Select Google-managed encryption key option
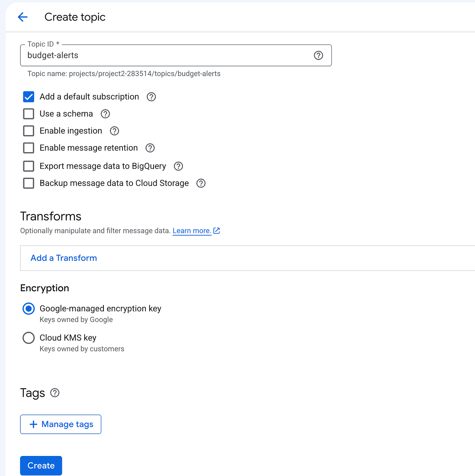475x476 pixels. click(29, 309)
